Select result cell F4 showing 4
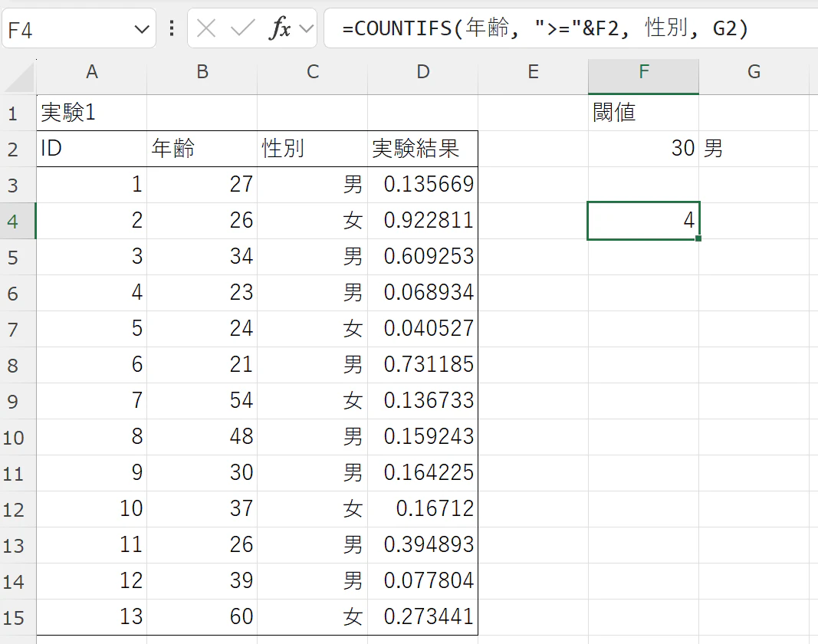This screenshot has height=644, width=818. 644,221
